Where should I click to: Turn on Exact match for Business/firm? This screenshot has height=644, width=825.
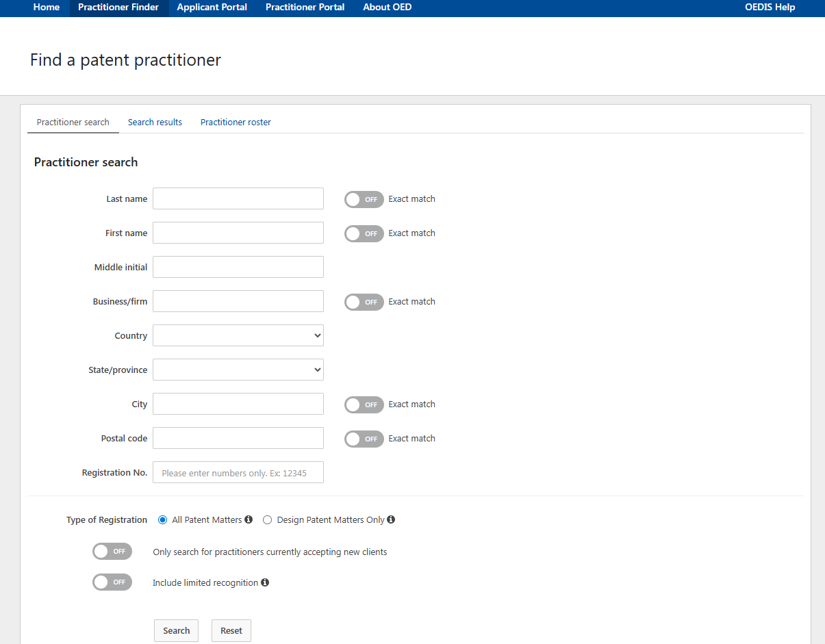tap(364, 302)
